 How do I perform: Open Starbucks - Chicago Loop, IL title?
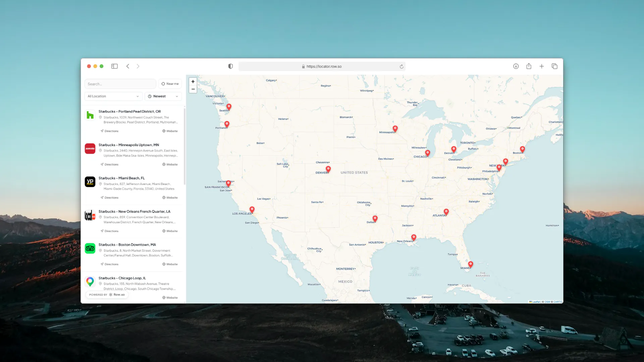[x=122, y=278]
